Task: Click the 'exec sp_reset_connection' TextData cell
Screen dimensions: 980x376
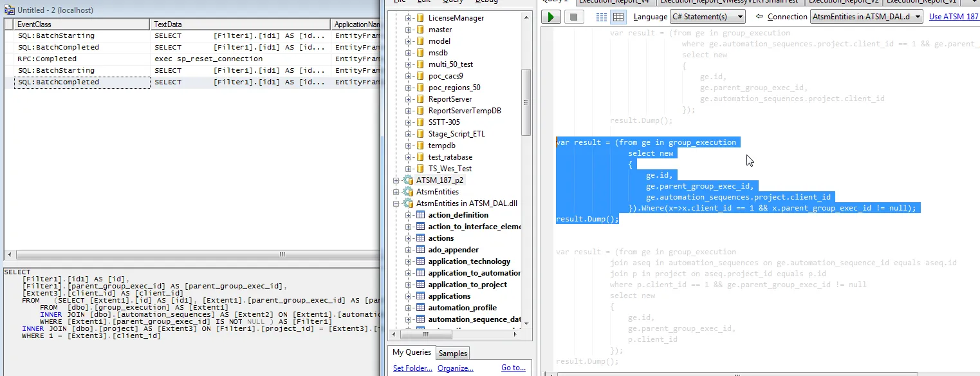Action: click(x=241, y=59)
